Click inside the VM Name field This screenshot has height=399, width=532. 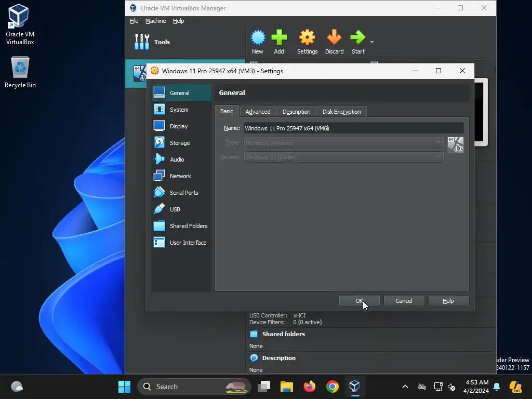[x=353, y=128]
